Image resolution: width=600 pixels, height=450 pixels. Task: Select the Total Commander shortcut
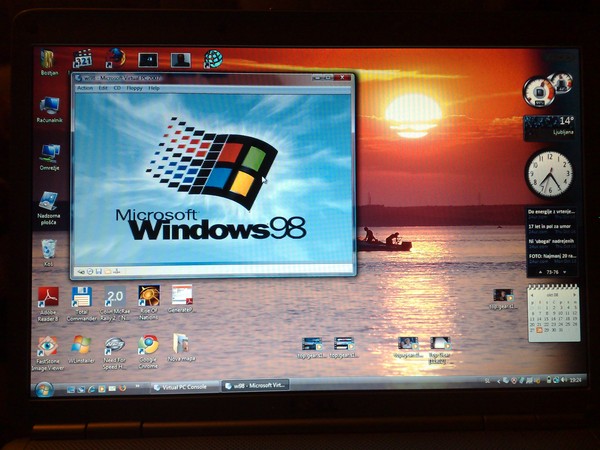82,304
